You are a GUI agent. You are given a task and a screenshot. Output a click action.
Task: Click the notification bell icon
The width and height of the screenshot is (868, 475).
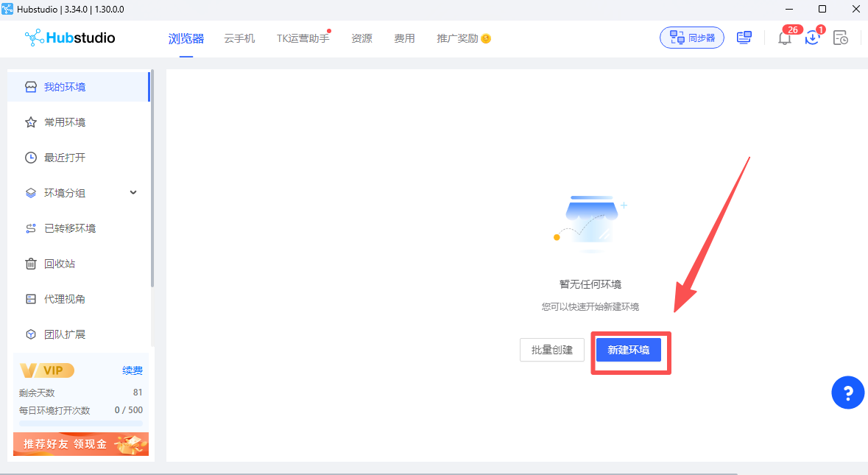(785, 38)
